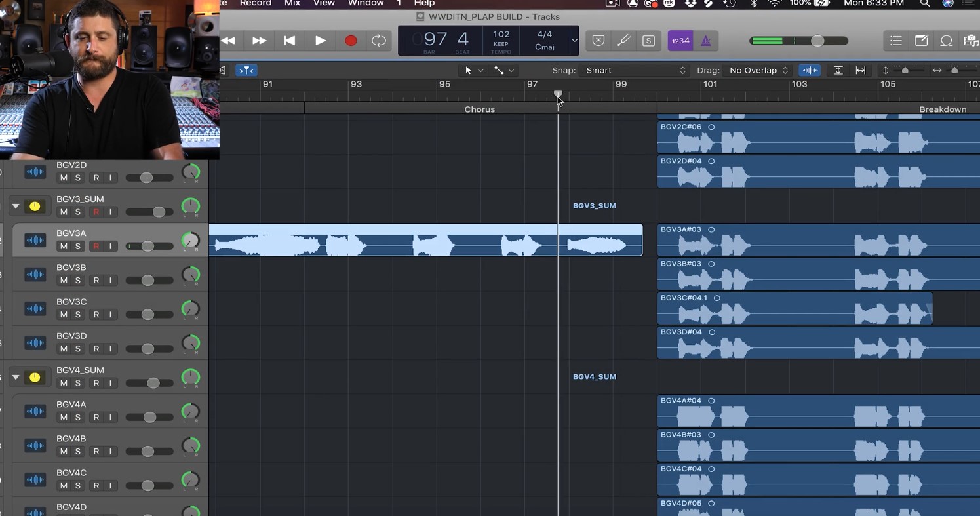Image resolution: width=980 pixels, height=516 pixels.
Task: Select the BGV2C#06 audio region
Action: [819, 137]
